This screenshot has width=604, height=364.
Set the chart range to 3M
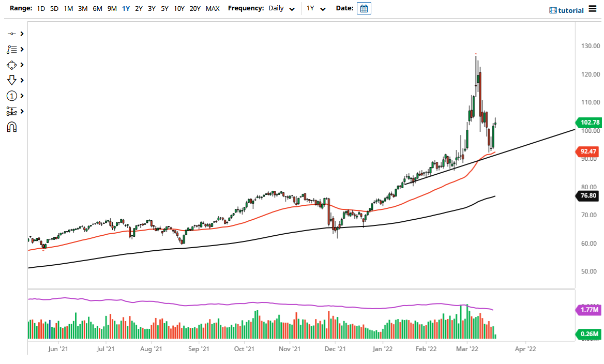[82, 8]
